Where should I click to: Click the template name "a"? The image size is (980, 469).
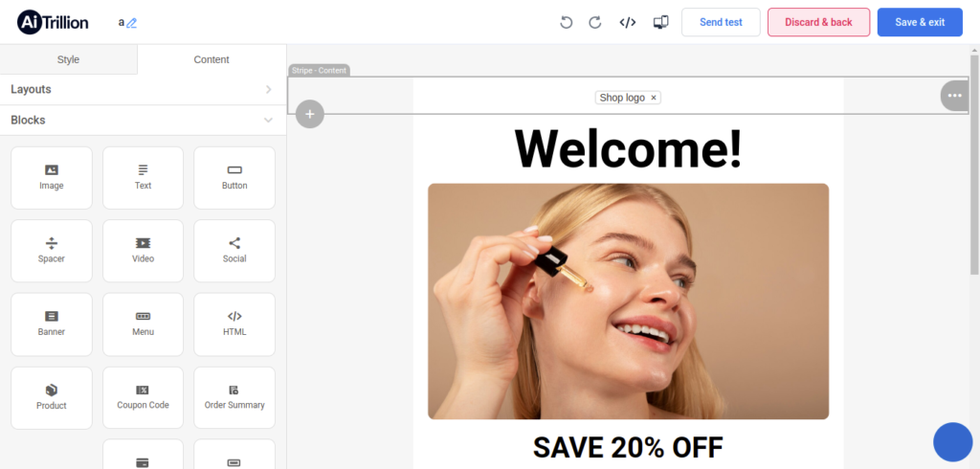[122, 23]
